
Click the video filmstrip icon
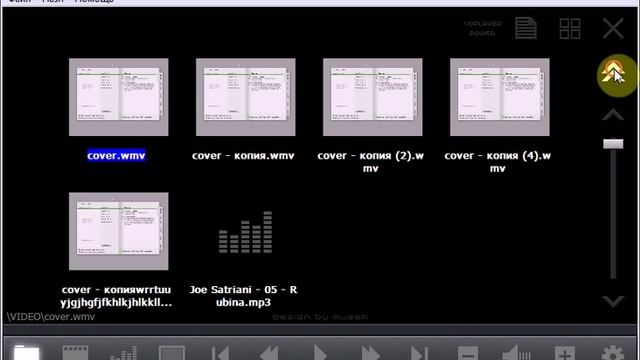(75, 353)
